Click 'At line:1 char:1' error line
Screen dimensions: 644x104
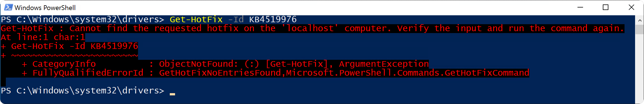[x=43, y=37]
